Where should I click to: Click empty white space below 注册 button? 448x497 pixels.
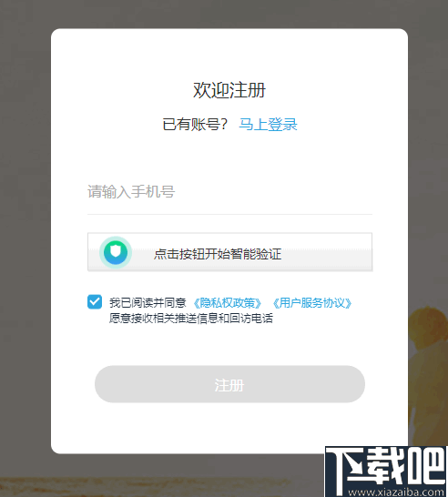point(229,428)
